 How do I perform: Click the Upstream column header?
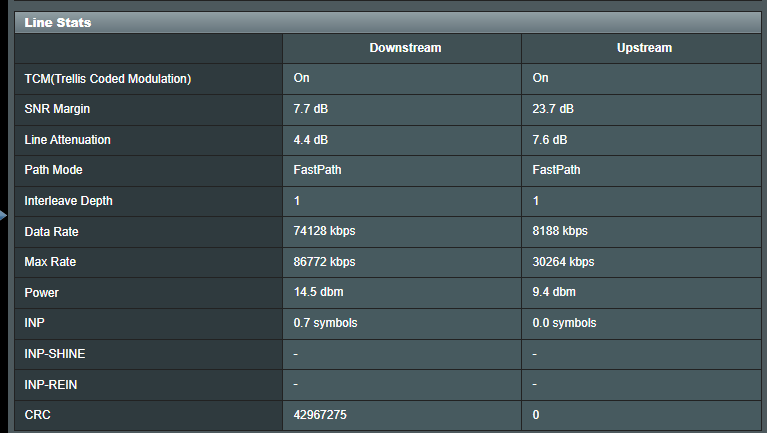(x=644, y=48)
